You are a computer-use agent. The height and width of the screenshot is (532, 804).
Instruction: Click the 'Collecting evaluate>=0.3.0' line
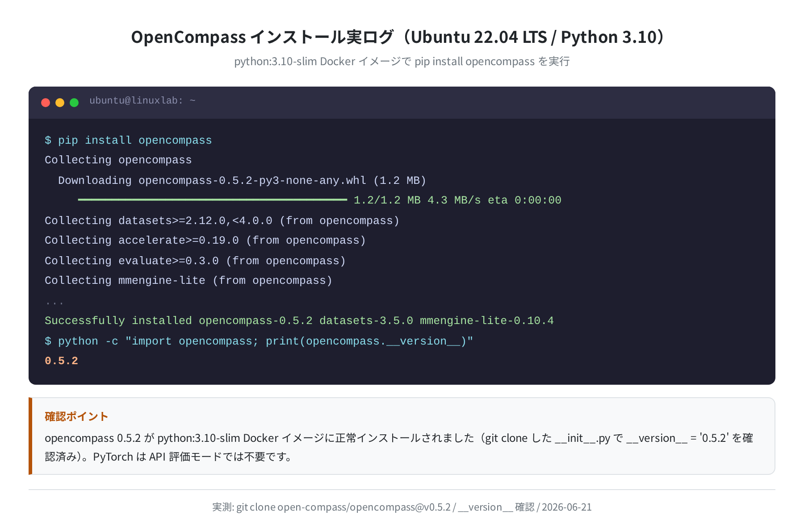(195, 261)
